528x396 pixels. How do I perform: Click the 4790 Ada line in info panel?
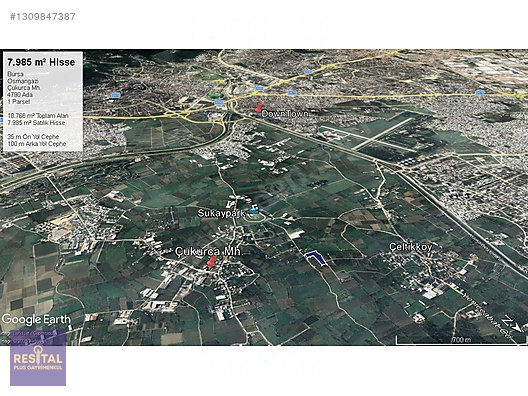tap(20, 95)
